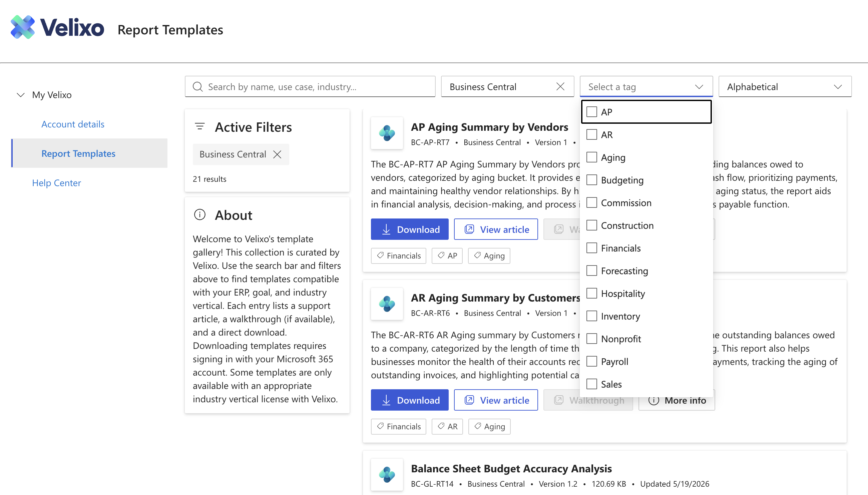Click the Report Templates page heading

[x=170, y=30]
